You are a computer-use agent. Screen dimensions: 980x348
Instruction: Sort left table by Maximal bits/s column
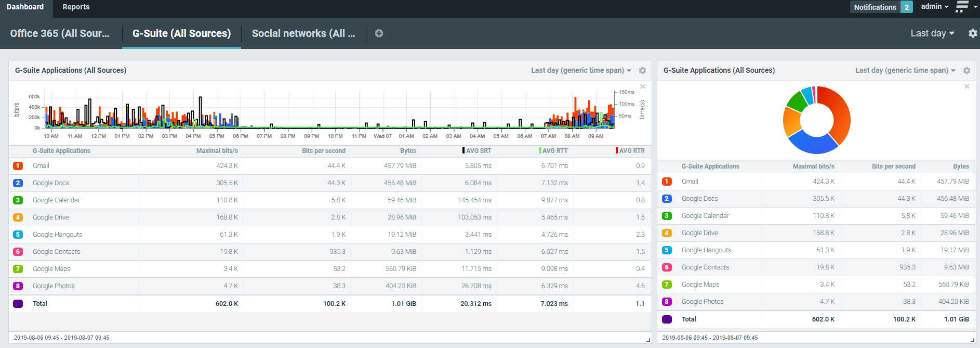(x=217, y=151)
